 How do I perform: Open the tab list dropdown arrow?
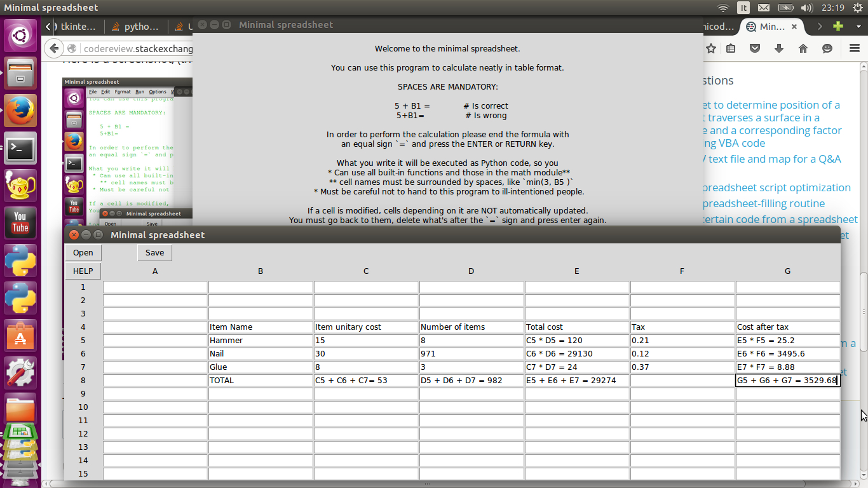tap(858, 26)
